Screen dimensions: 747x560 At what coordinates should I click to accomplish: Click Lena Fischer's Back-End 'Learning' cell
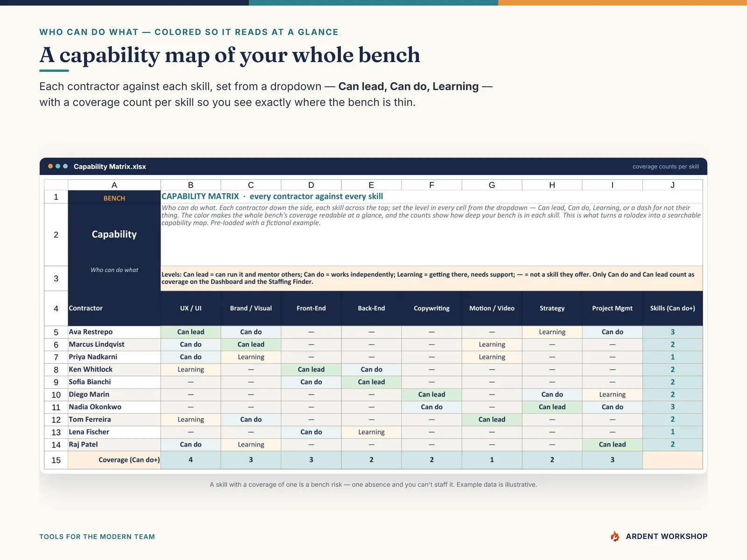372,432
